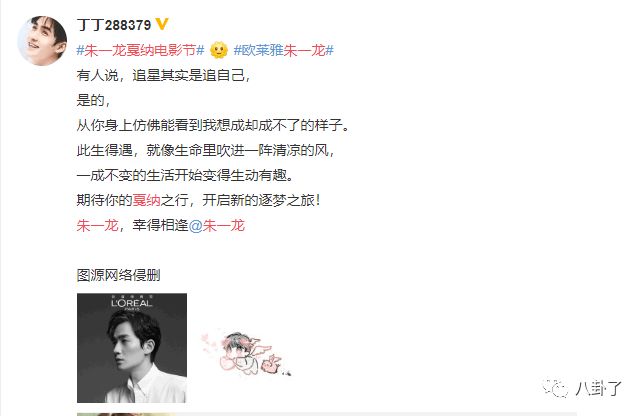This screenshot has width=643, height=416.
Task: Open the cartoon angel sticker image
Action: click(x=246, y=353)
